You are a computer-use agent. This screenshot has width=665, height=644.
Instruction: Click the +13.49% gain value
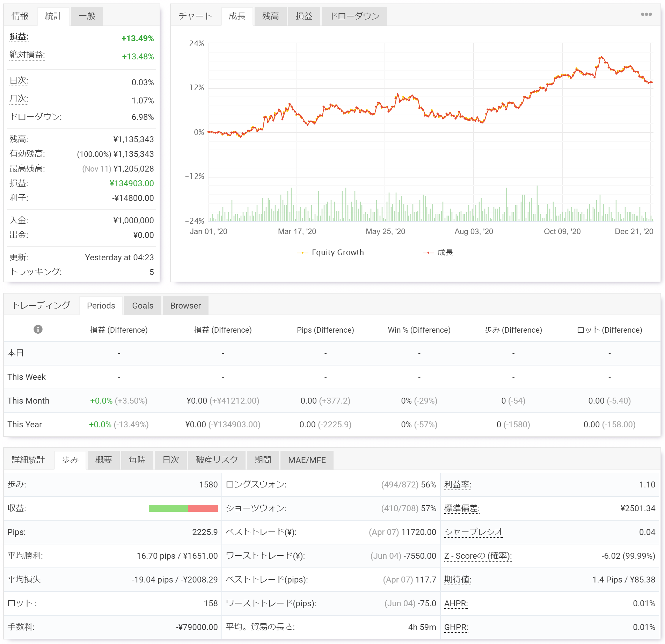[138, 38]
